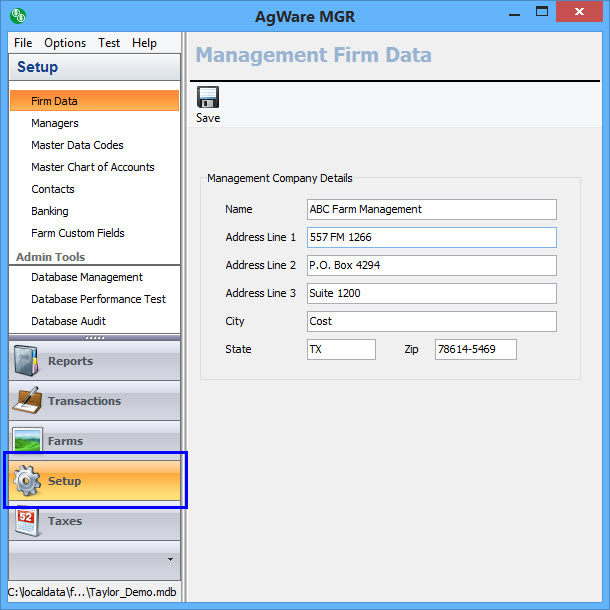
Task: Open Master Chart of Accounts
Action: click(93, 167)
